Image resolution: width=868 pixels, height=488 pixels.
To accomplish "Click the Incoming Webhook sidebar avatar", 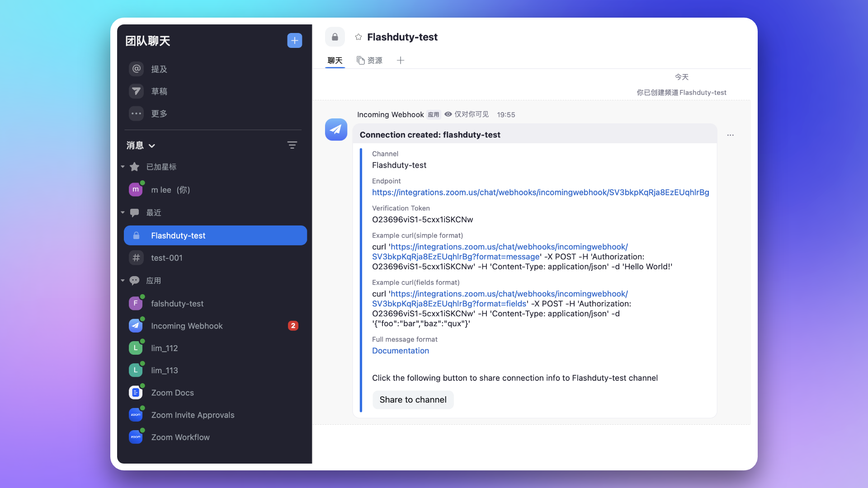I will pyautogui.click(x=136, y=326).
